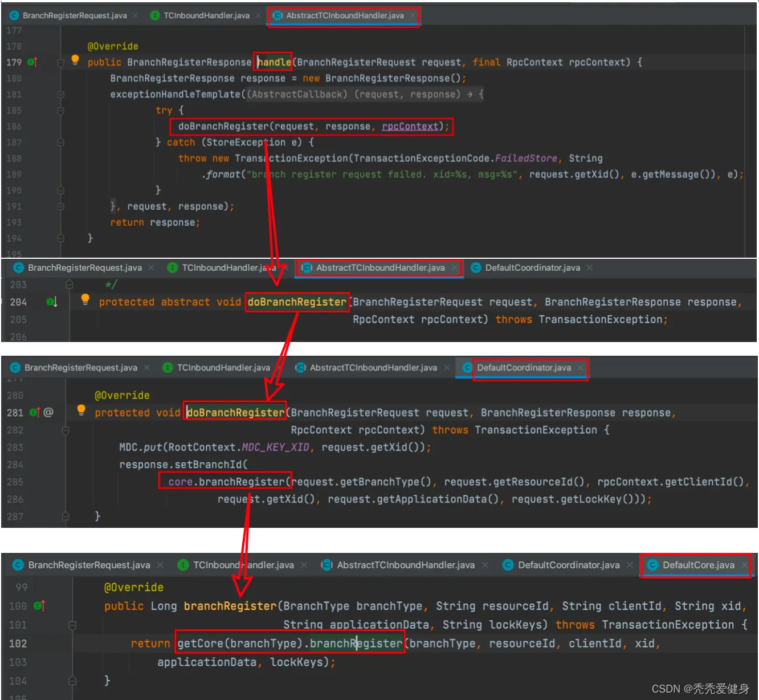Click the light bulb intention icon on line 179

point(75,60)
